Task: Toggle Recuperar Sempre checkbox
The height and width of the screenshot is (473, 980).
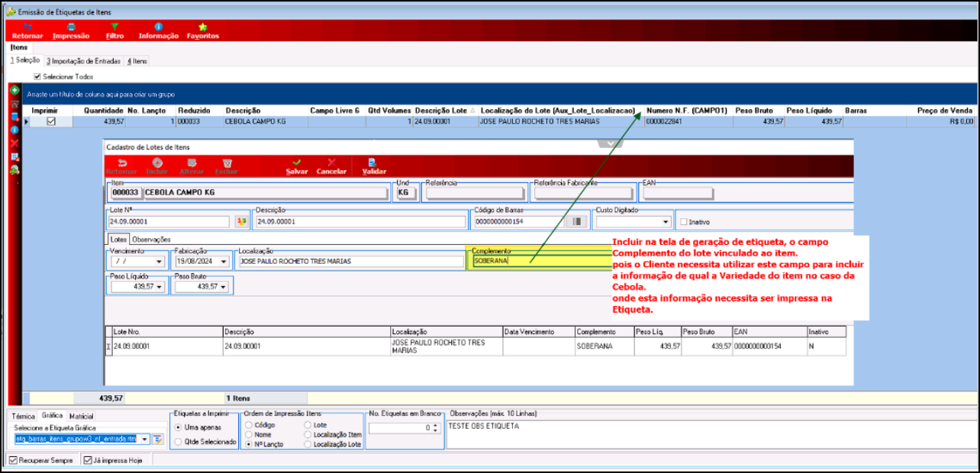Action: [13, 460]
